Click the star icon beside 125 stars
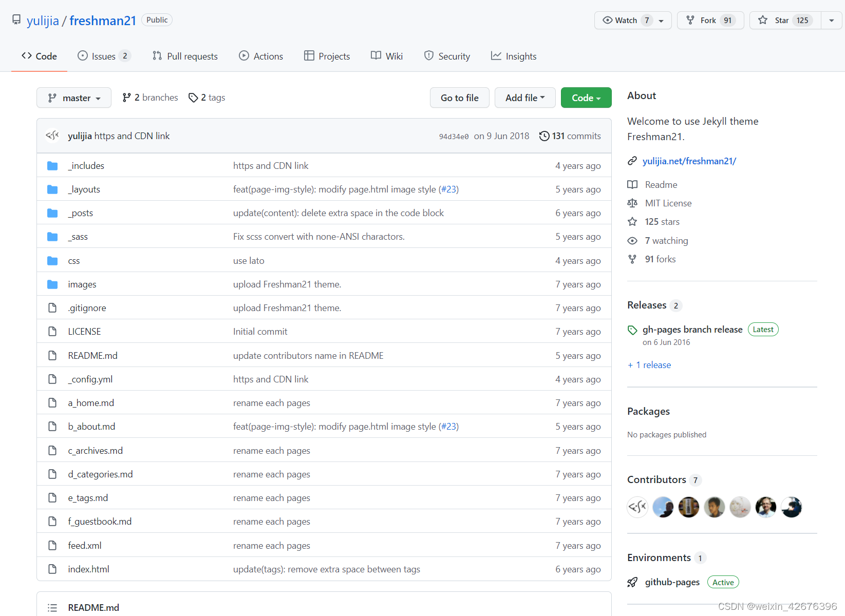 click(632, 222)
